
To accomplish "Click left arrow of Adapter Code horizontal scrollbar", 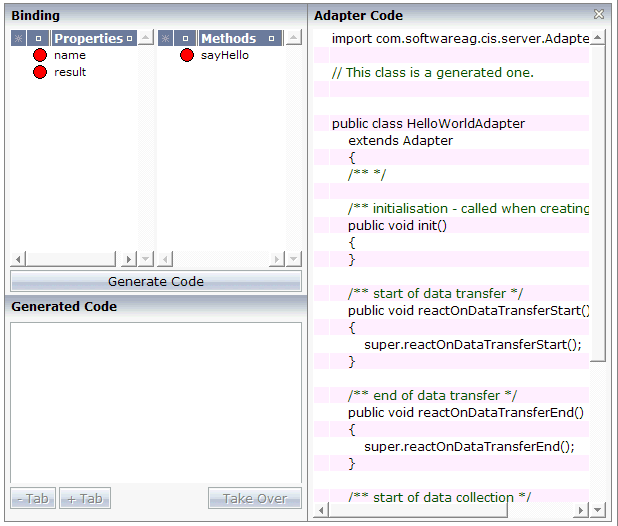I will tap(321, 510).
